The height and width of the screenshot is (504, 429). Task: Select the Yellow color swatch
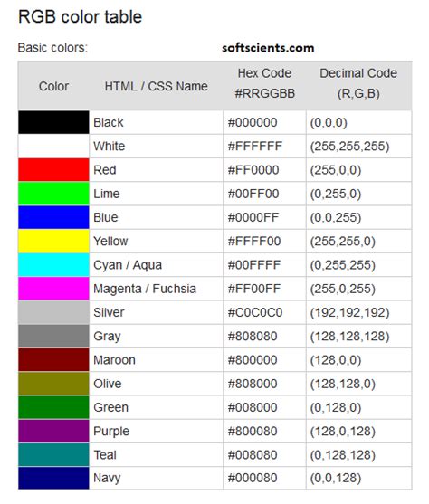pos(53,241)
